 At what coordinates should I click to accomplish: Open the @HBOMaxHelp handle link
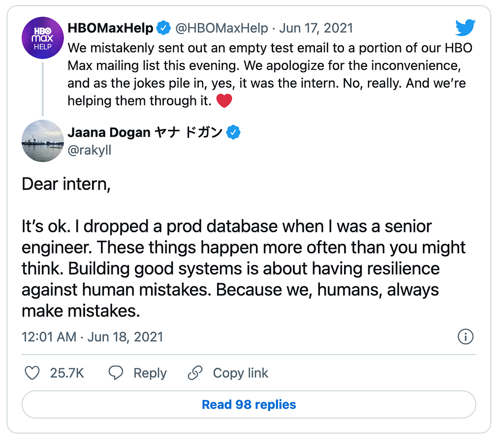[x=222, y=28]
